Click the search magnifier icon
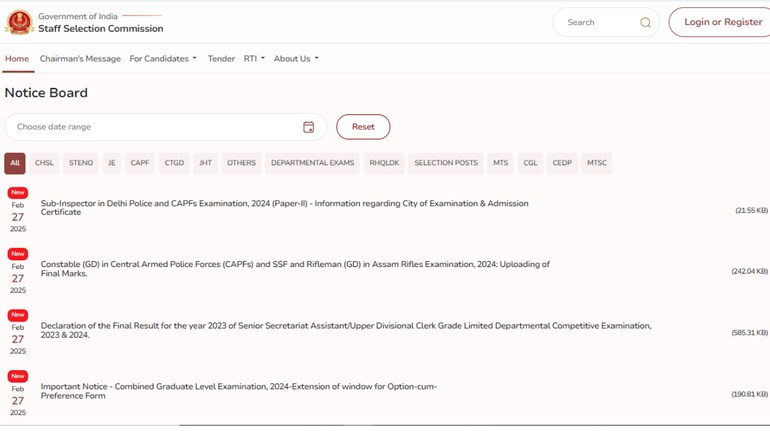 (x=645, y=22)
